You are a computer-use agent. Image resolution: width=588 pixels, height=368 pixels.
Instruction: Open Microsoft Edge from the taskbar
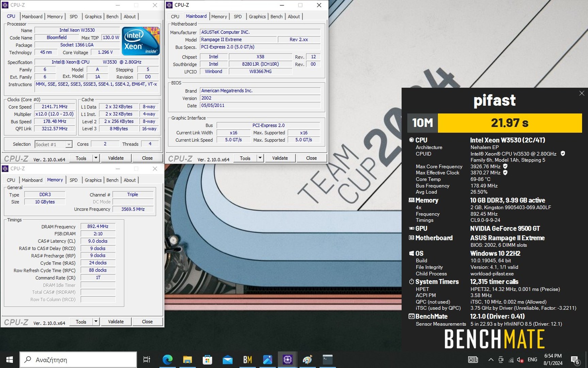pos(167,359)
